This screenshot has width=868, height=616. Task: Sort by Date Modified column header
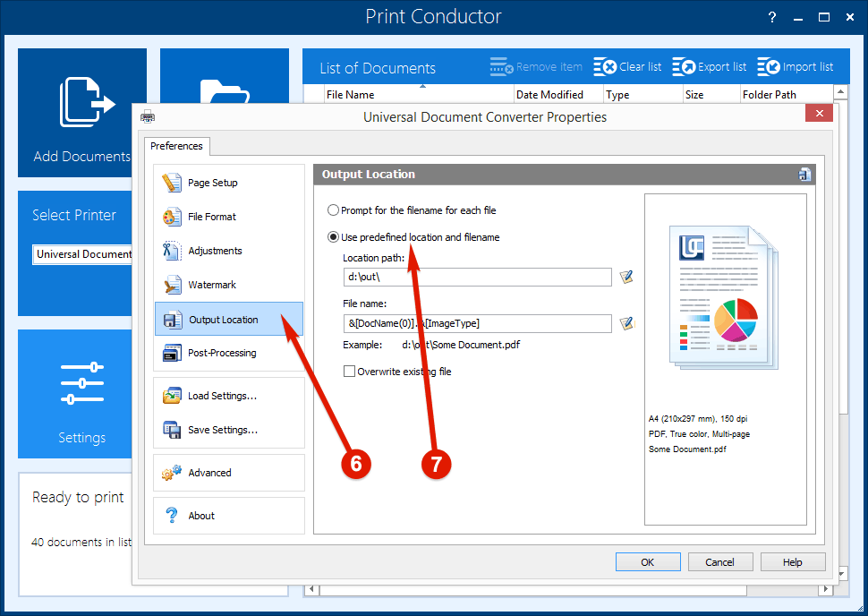coord(558,95)
